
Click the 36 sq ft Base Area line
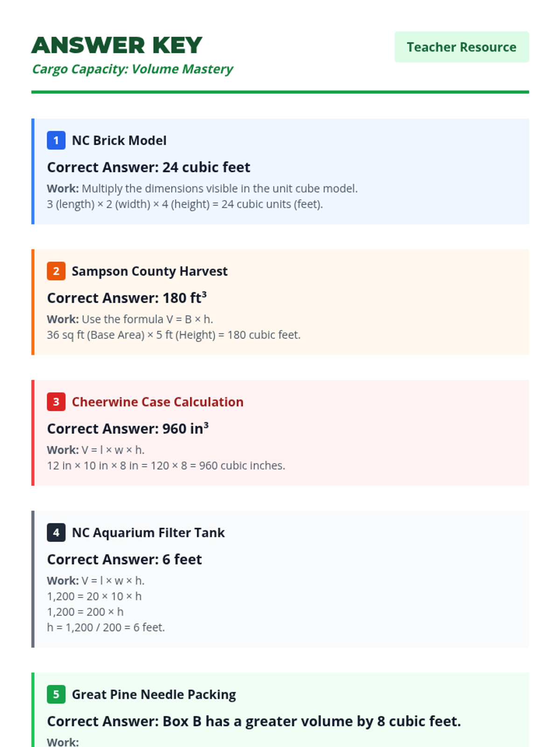click(x=174, y=335)
